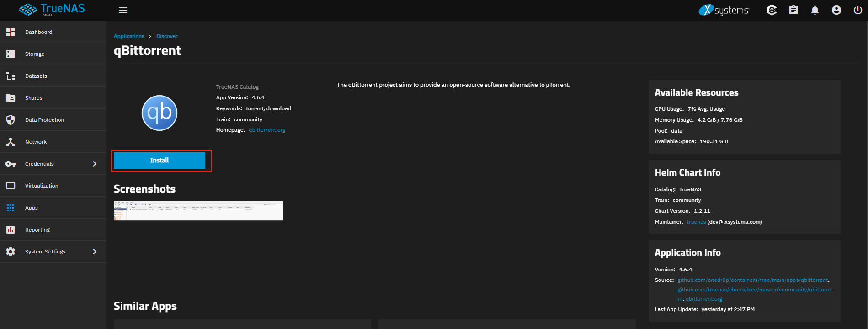The width and height of the screenshot is (868, 329).
Task: Select the App Version 4.6.4 text
Action: [240, 97]
